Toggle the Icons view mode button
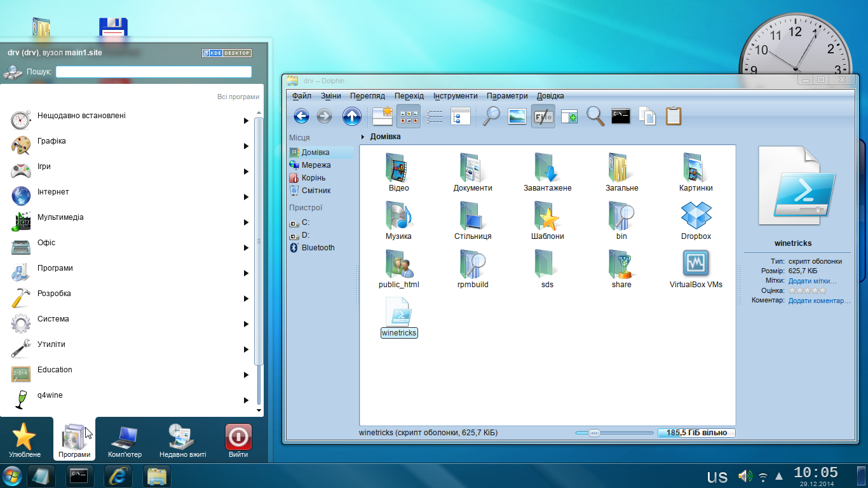The image size is (868, 488). (x=409, y=116)
